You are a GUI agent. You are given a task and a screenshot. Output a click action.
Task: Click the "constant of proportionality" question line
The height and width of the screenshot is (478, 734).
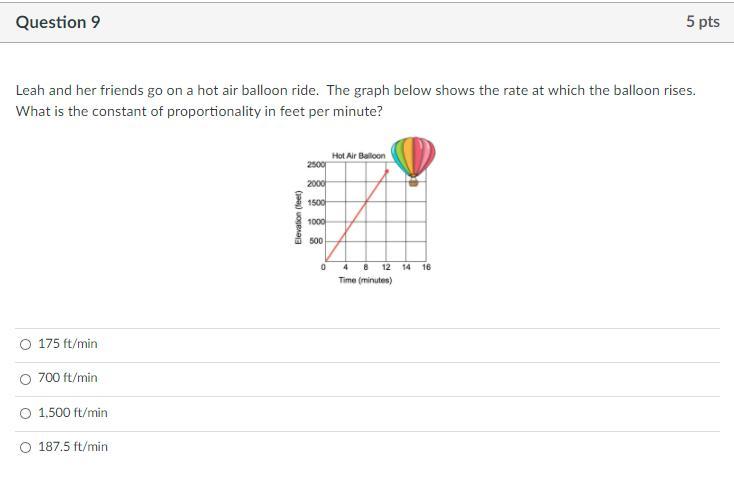click(199, 111)
